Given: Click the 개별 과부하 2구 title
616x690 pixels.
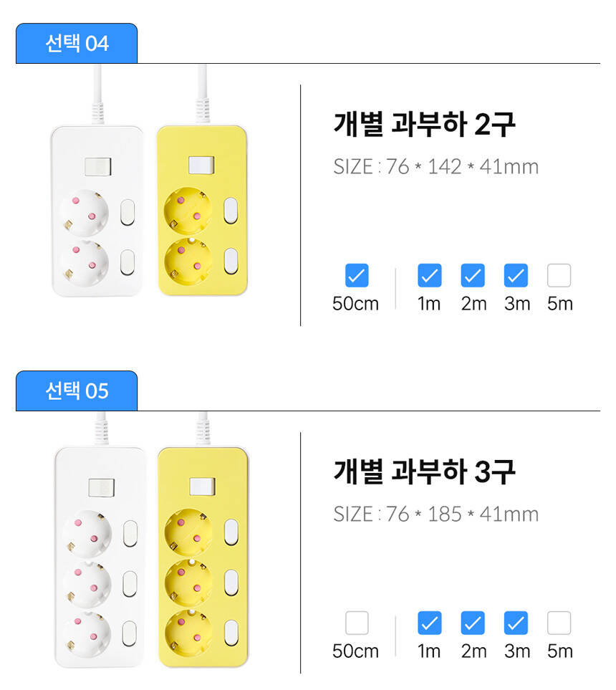Looking at the screenshot, I should tap(424, 124).
